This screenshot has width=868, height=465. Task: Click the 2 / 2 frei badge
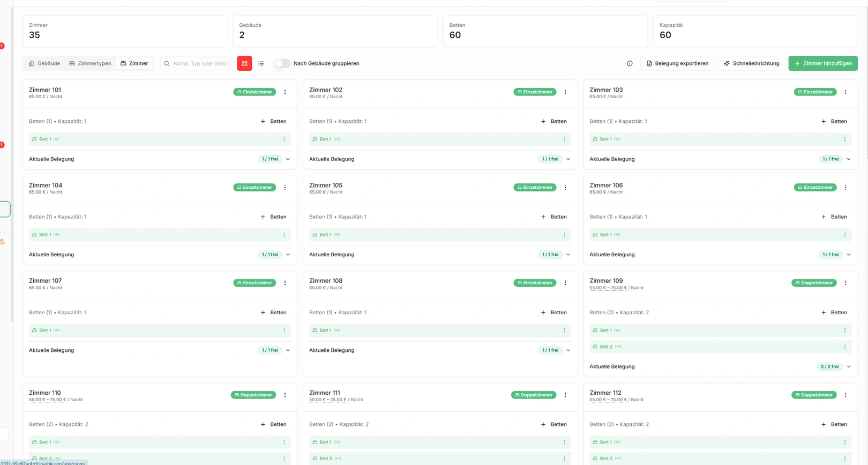click(x=829, y=367)
